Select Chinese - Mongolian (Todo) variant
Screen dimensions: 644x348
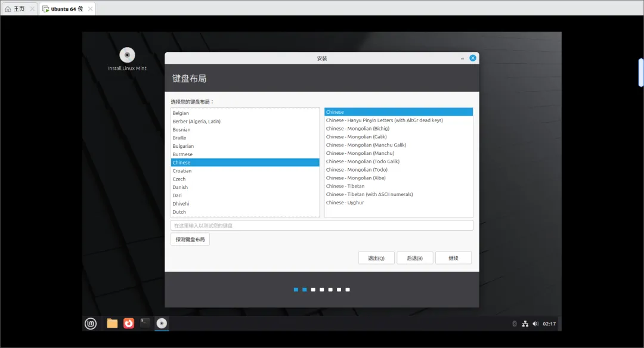point(398,169)
